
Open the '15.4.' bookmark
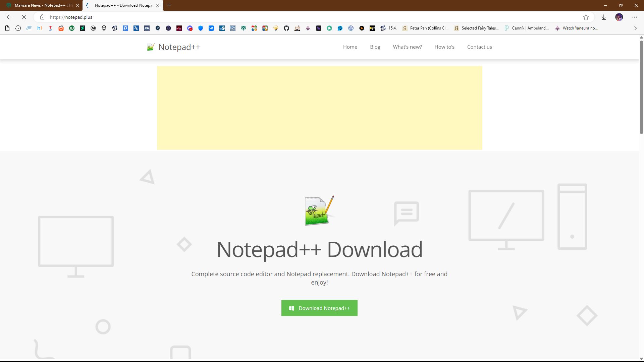click(388, 28)
